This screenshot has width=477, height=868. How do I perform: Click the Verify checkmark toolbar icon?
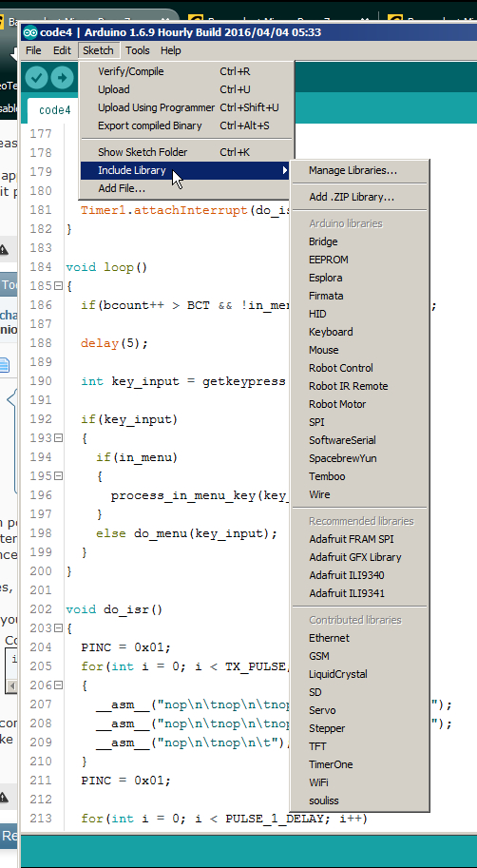point(36,78)
